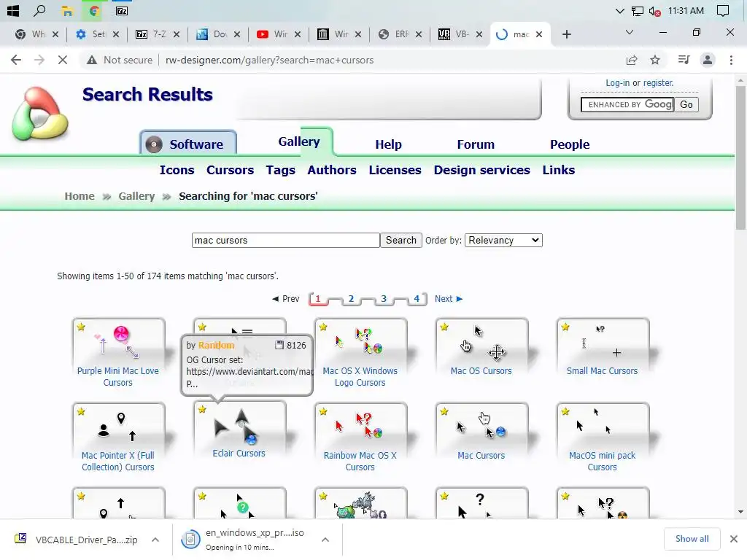Open the People section
Screen dimensions: 747x560
pyautogui.click(x=570, y=144)
